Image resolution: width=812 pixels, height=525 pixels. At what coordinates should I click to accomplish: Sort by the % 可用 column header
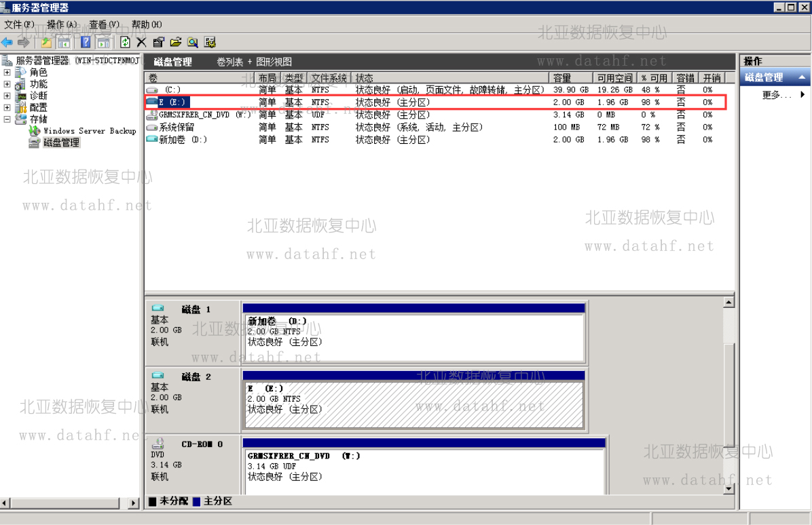(x=655, y=77)
